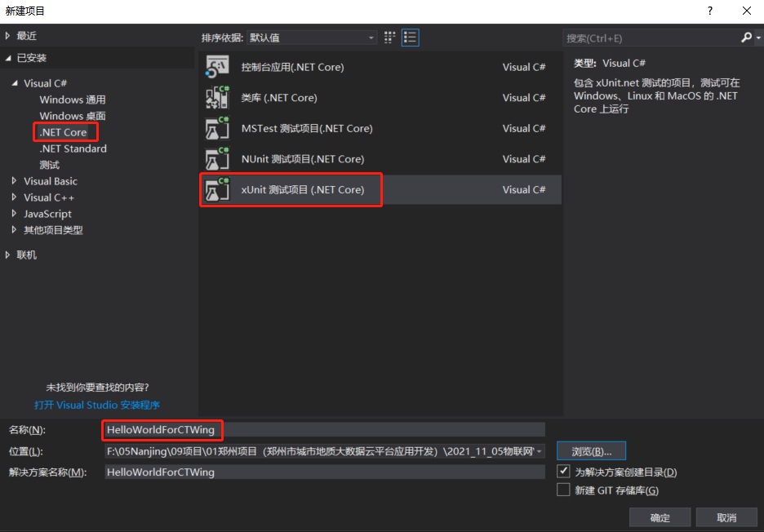
Task: Click the JavaScript tree label
Action: pos(47,214)
